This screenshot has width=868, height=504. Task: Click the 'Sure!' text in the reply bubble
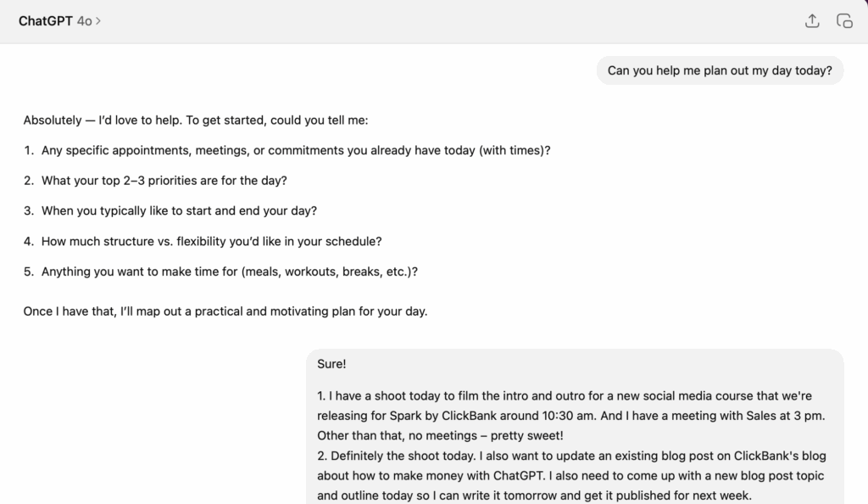click(x=331, y=364)
